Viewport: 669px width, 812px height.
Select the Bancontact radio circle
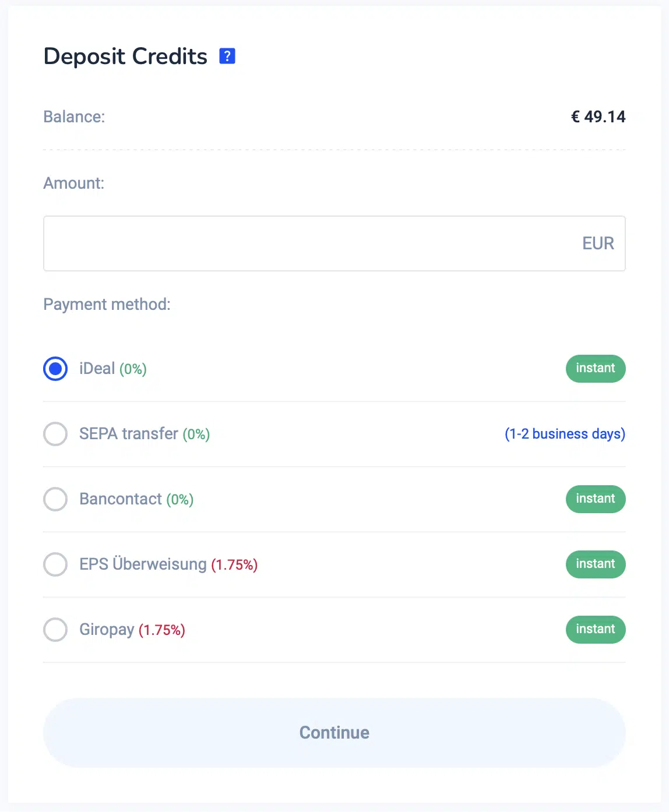(x=55, y=499)
